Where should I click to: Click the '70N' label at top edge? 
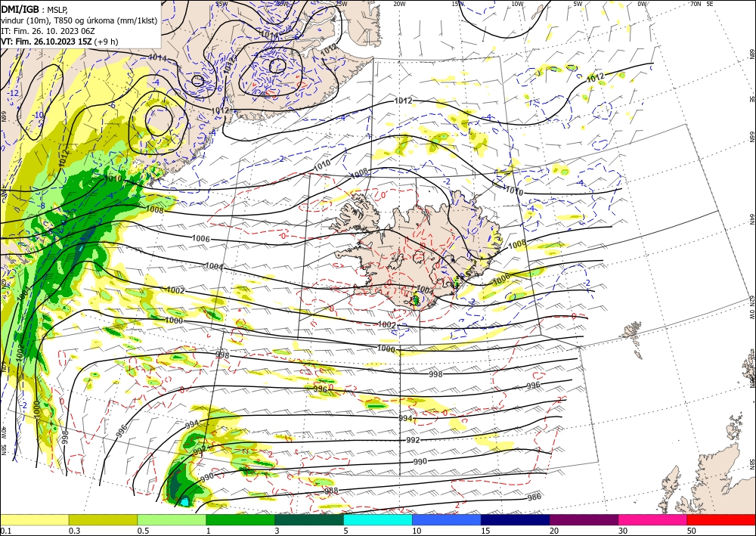(696, 4)
